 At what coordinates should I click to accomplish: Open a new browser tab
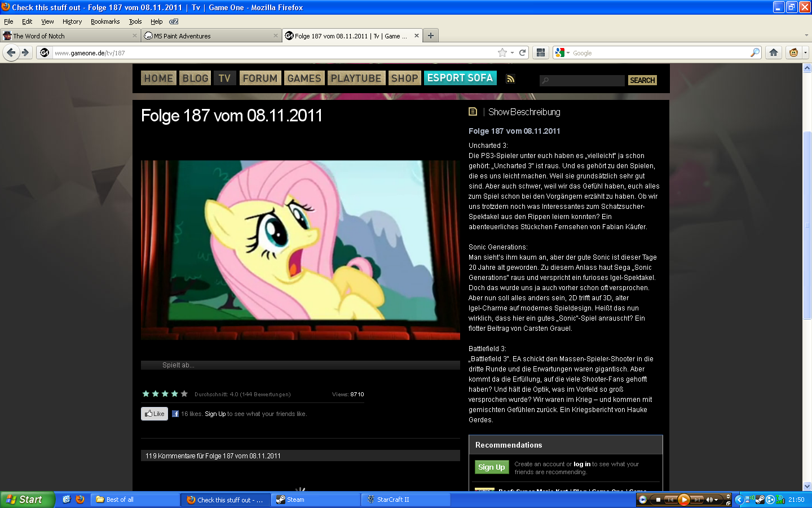coord(431,36)
